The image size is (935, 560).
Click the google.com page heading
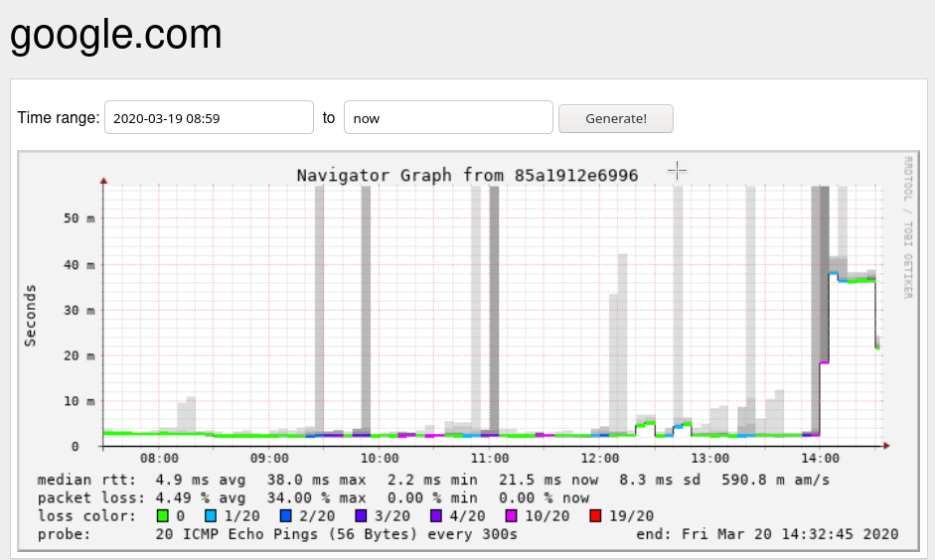pyautogui.click(x=116, y=34)
